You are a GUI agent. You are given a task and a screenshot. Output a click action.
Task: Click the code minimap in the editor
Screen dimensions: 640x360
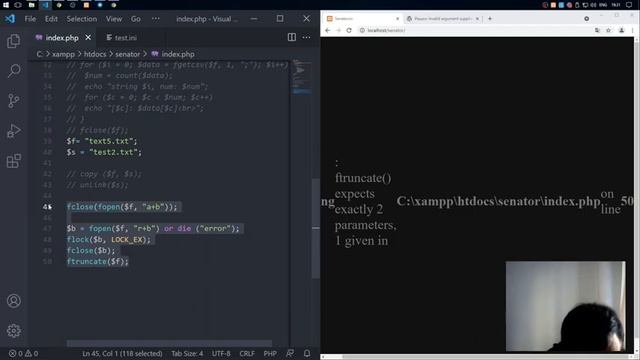point(302,78)
